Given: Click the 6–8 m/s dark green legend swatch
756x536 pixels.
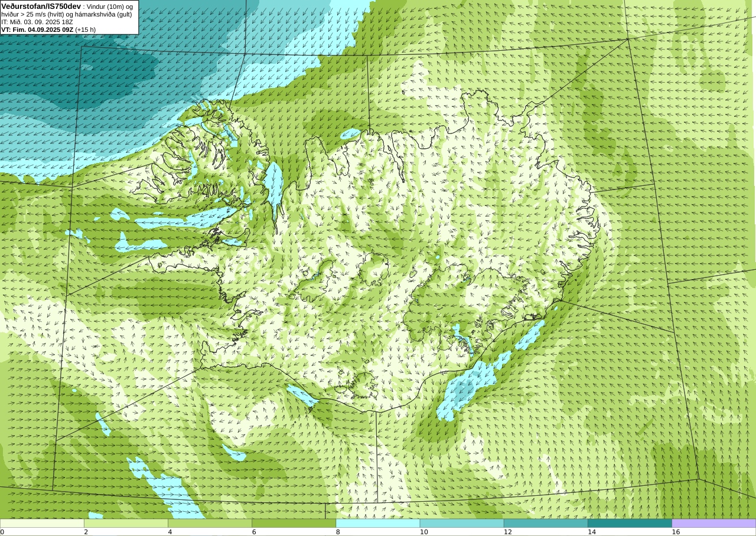Looking at the screenshot, I should pos(294,523).
